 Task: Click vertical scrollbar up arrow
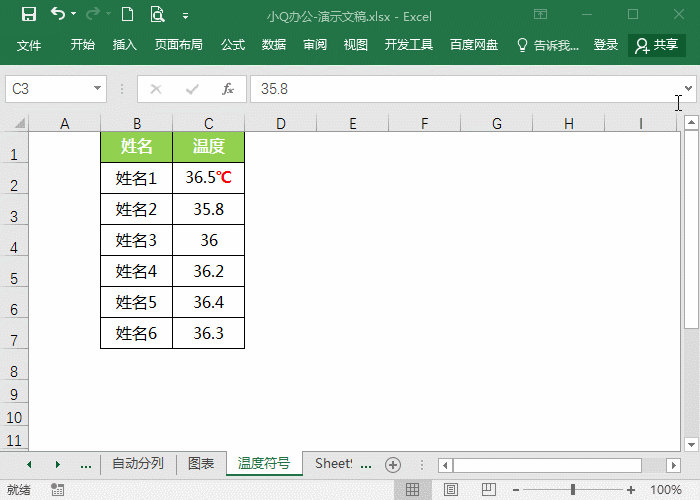pyautogui.click(x=691, y=122)
